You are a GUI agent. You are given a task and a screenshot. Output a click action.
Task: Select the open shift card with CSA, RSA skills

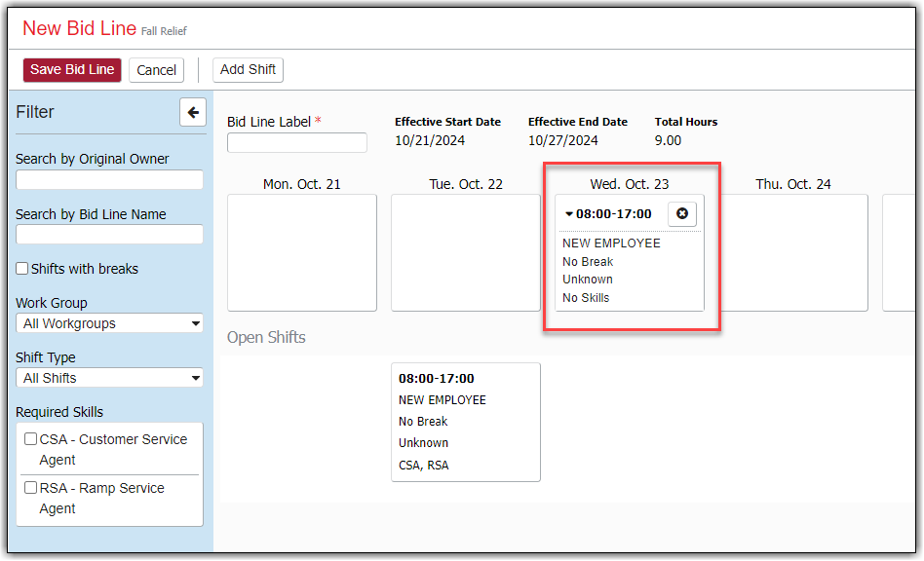466,422
